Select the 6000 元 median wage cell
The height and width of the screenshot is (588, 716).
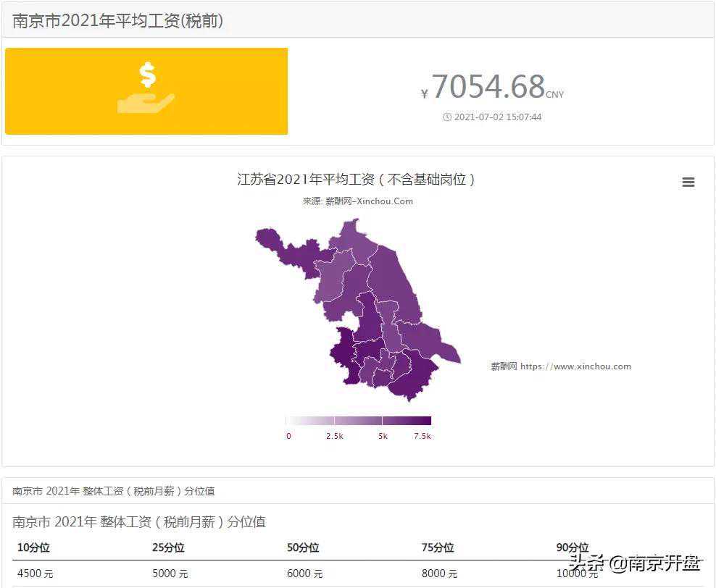pyautogui.click(x=305, y=574)
